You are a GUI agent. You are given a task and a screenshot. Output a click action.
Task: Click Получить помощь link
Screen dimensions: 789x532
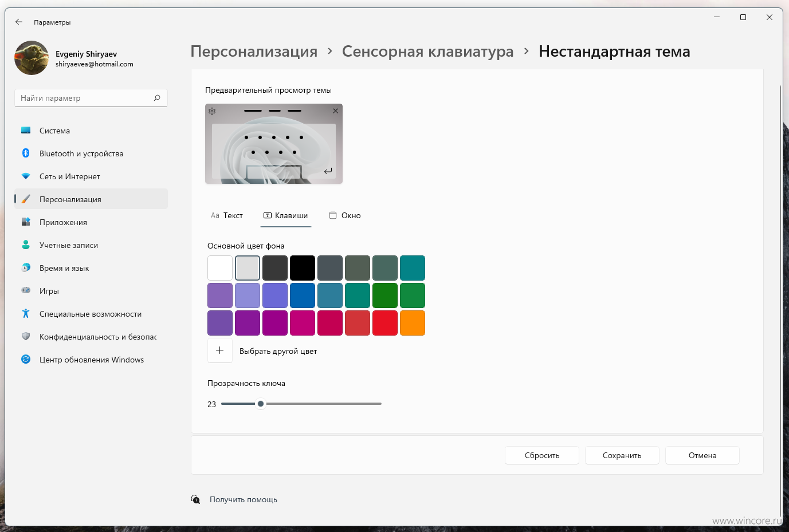coord(244,499)
